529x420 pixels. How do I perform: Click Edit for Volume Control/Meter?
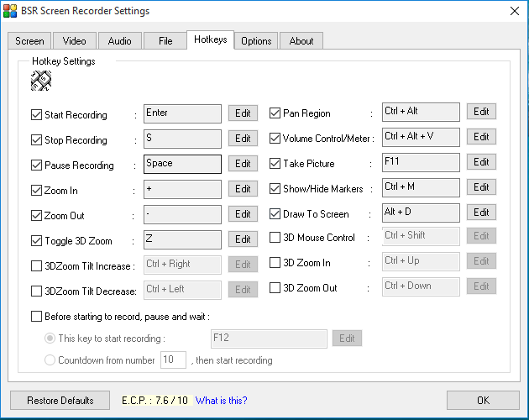481,136
